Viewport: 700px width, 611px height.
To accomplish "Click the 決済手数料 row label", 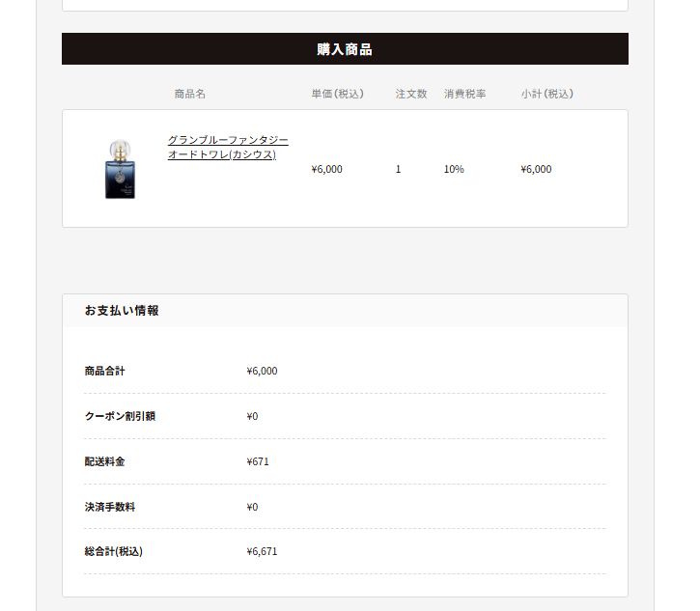I will [x=110, y=507].
